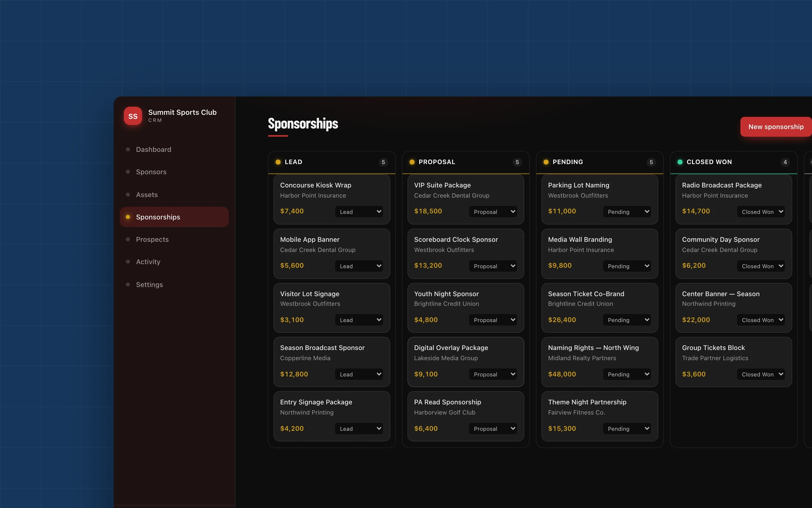Change stage of Center Banner — Season
Viewport: 812px width, 508px height.
tap(761, 320)
